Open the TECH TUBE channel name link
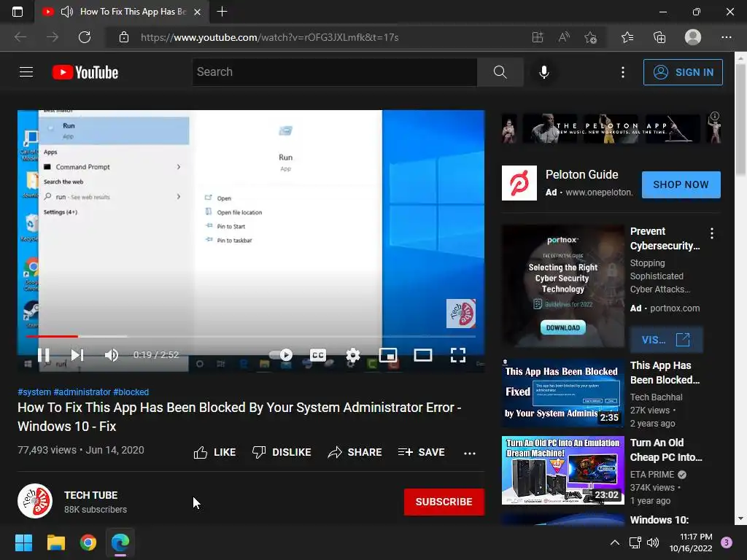Image resolution: width=747 pixels, height=560 pixels. 91,495
